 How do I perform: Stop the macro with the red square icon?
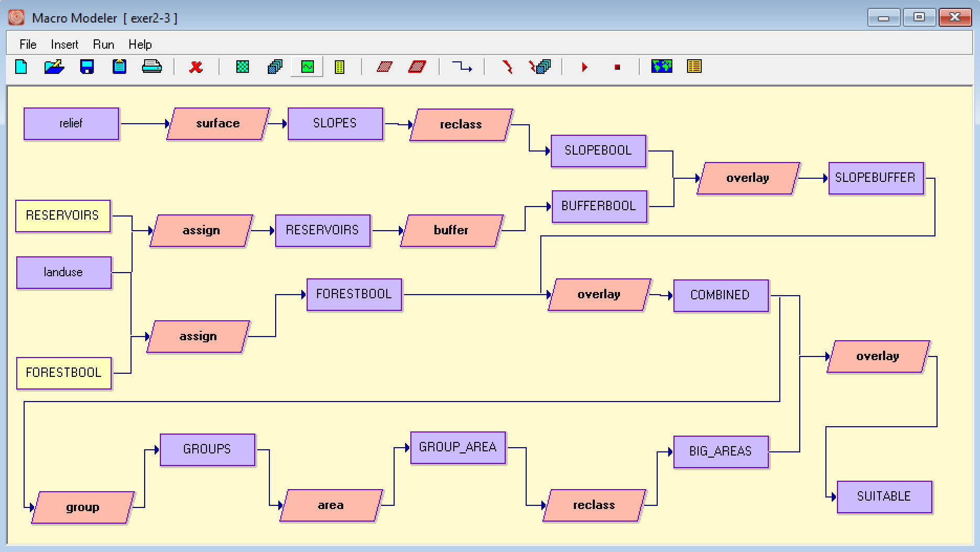pos(617,67)
